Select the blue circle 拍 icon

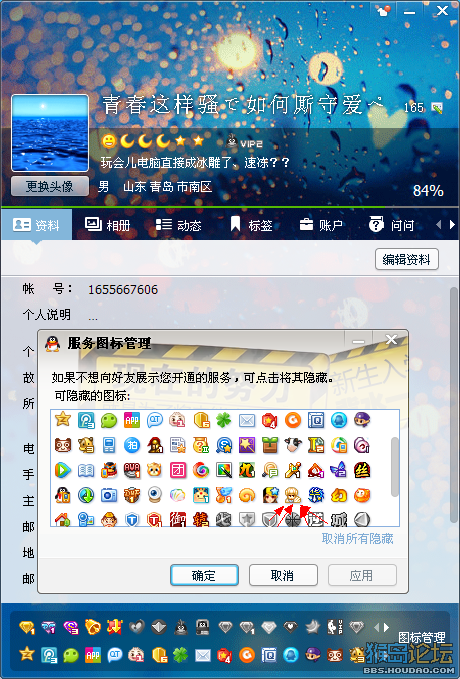coord(132,445)
